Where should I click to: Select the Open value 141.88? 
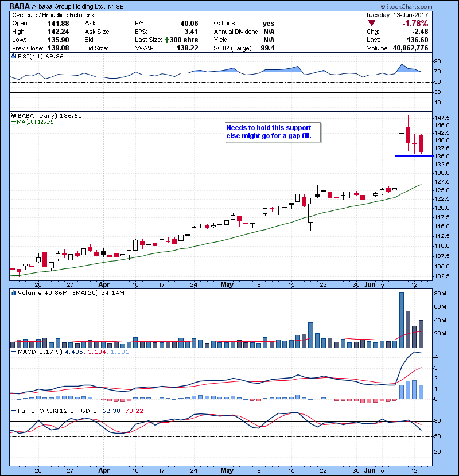[58, 24]
